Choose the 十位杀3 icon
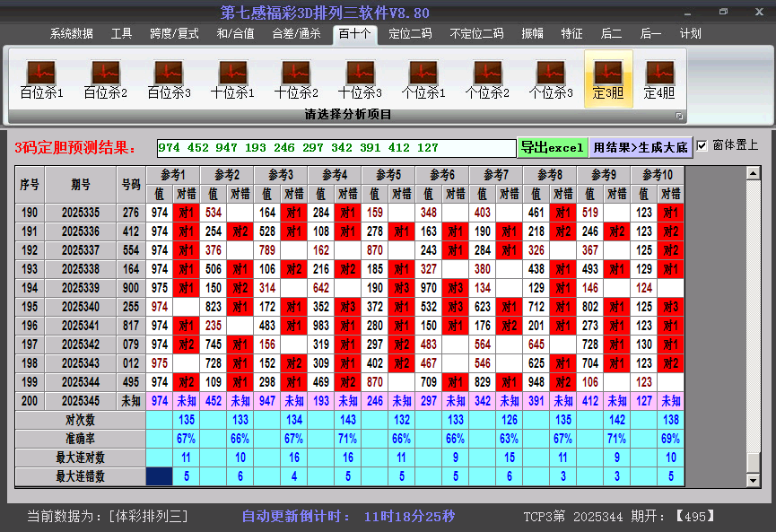This screenshot has height=532, width=776. click(360, 79)
